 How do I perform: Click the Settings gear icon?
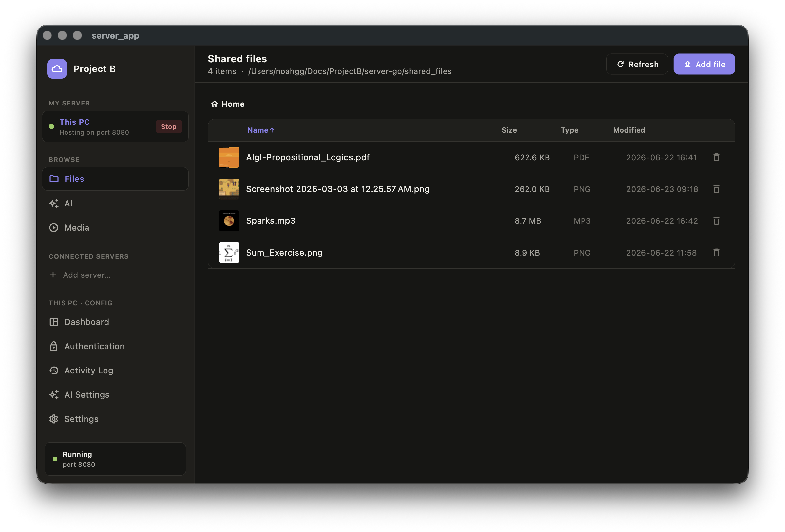tap(54, 419)
